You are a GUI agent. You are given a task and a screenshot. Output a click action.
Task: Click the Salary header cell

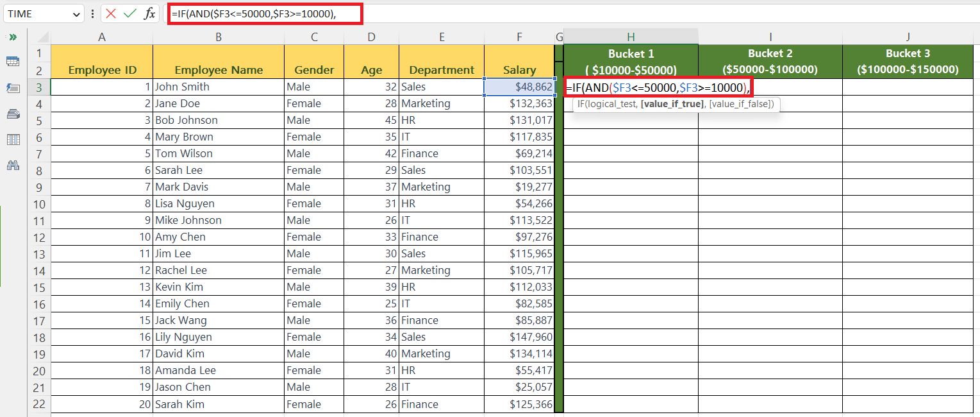pyautogui.click(x=519, y=70)
